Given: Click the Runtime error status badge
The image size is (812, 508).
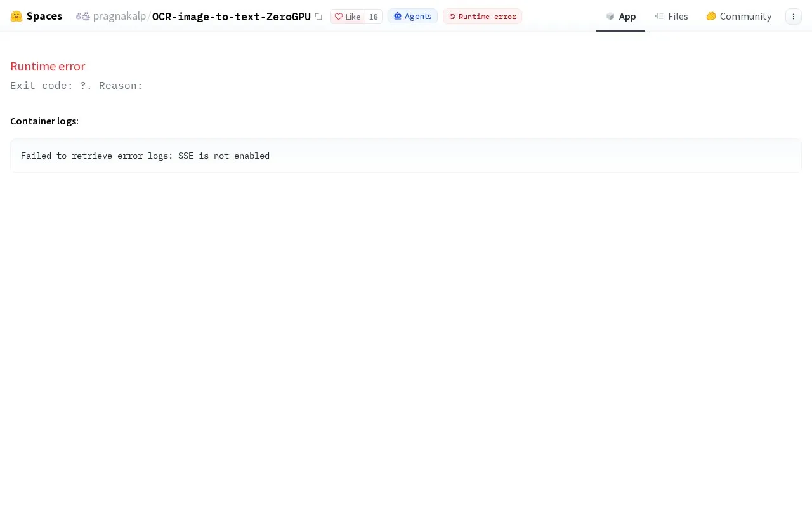Looking at the screenshot, I should click(x=482, y=17).
